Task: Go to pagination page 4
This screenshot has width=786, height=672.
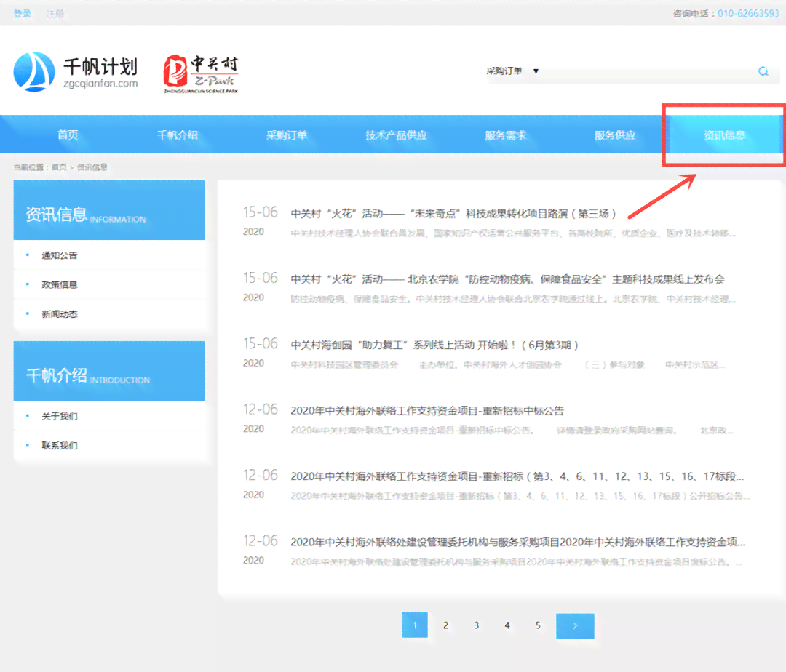Action: click(507, 625)
